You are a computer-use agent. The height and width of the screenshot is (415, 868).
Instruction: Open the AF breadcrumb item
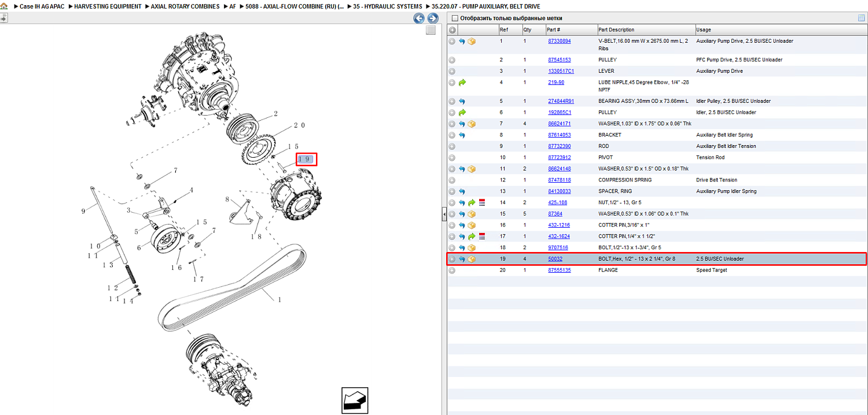point(233,6)
